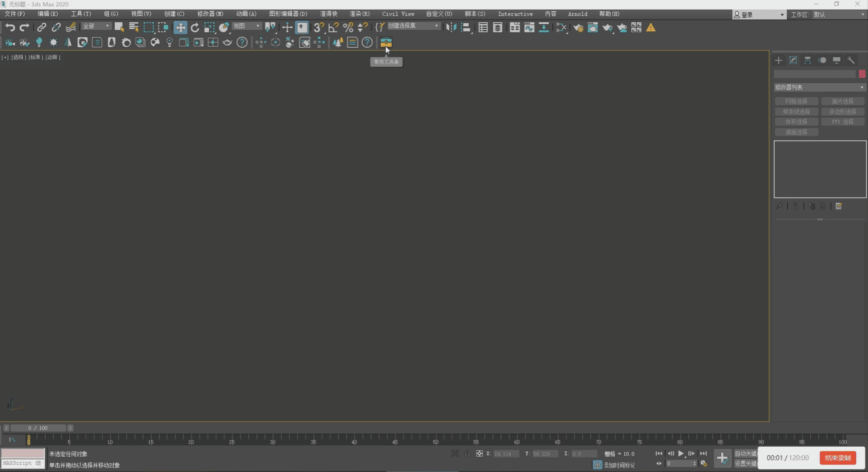The image size is (868, 472).
Task: Click the object name input field
Action: [815, 74]
